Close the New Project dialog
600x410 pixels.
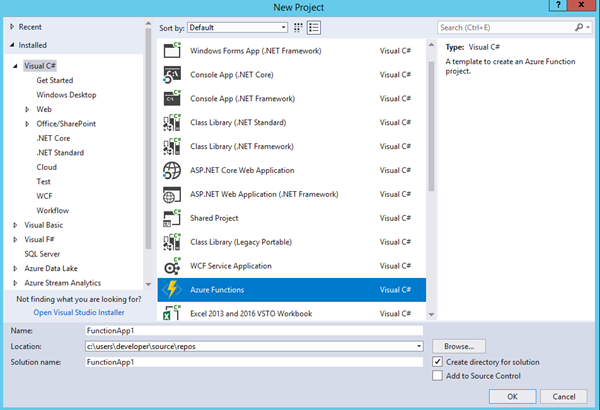point(581,5)
